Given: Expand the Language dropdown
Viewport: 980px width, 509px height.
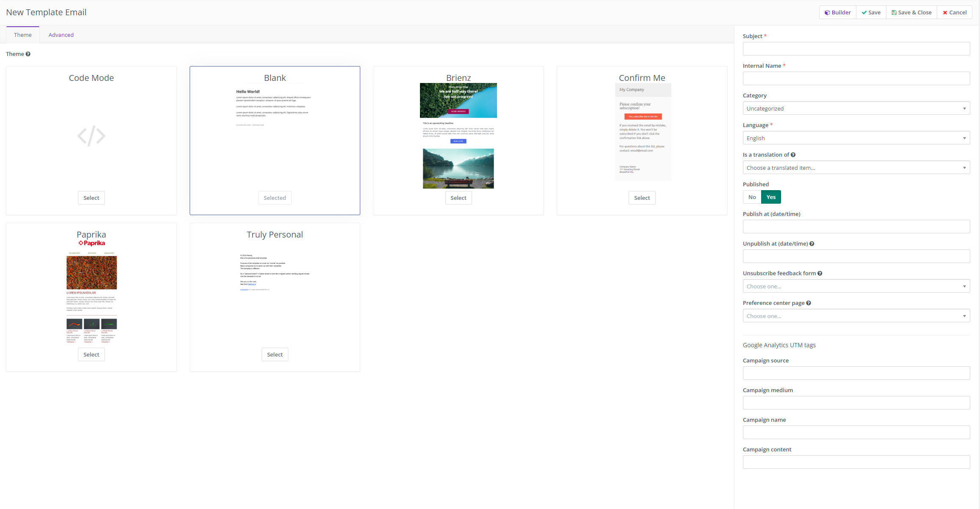Looking at the screenshot, I should point(856,138).
